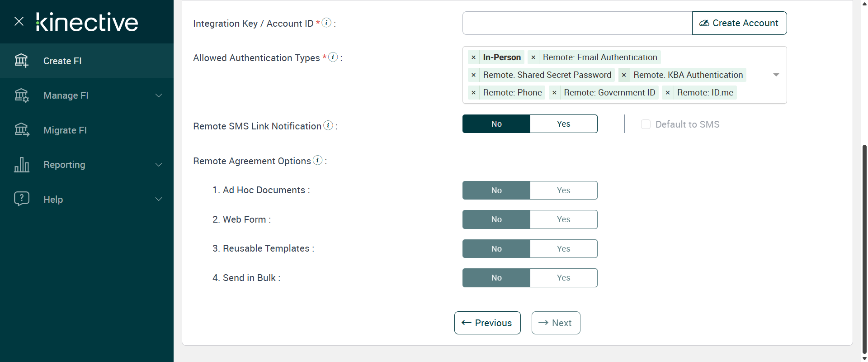The image size is (868, 362).
Task: Click the Integration Key info icon
Action: pos(326,23)
